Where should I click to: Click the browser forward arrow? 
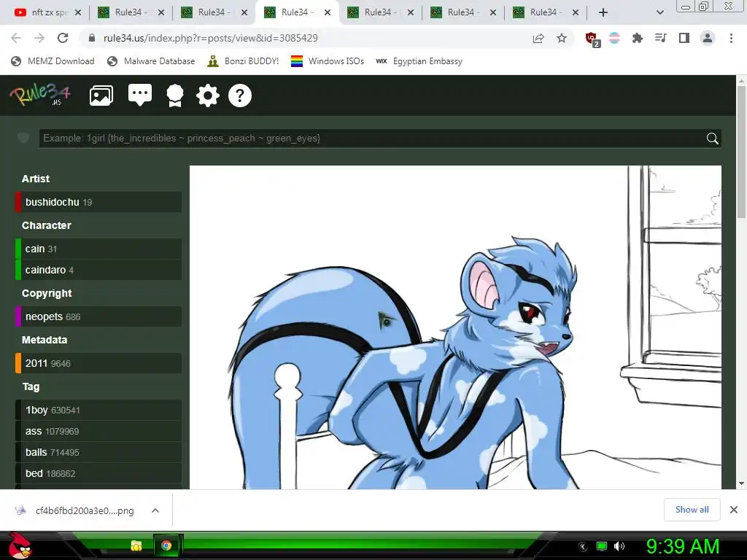tap(39, 38)
